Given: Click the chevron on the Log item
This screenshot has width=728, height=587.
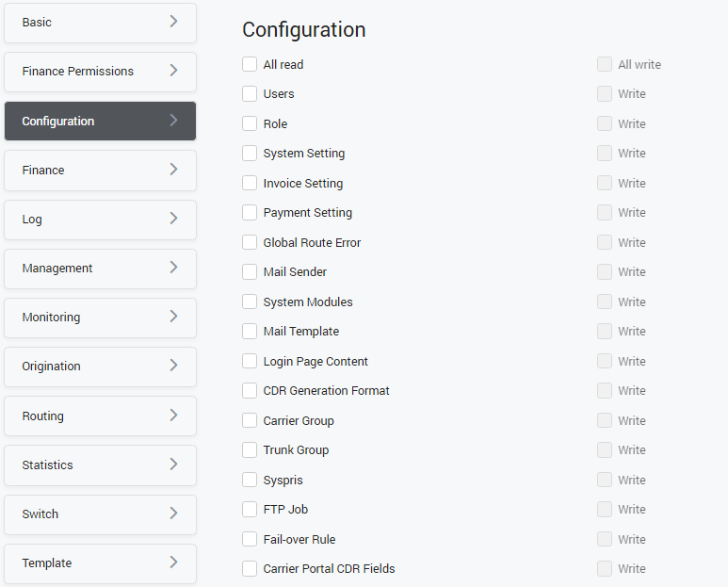Looking at the screenshot, I should [x=173, y=219].
